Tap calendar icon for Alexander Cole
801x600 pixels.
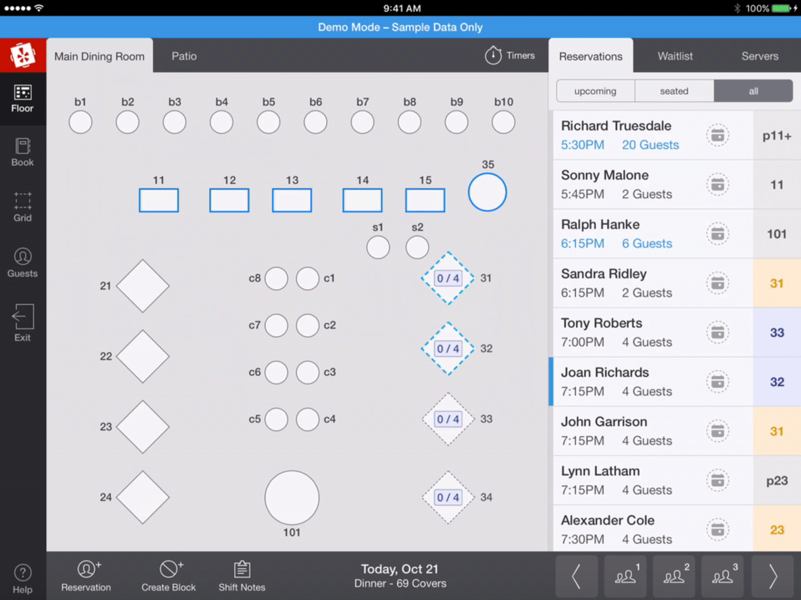pos(718,530)
